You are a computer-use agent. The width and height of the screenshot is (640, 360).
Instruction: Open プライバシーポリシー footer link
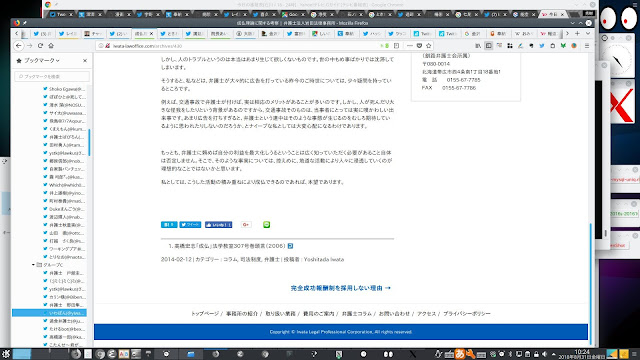point(467,314)
